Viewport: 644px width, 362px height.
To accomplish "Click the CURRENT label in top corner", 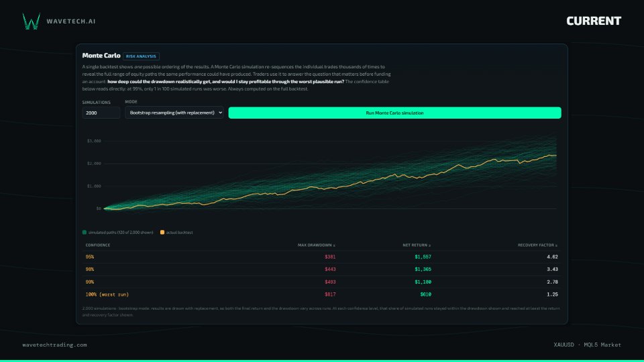I will [x=594, y=21].
